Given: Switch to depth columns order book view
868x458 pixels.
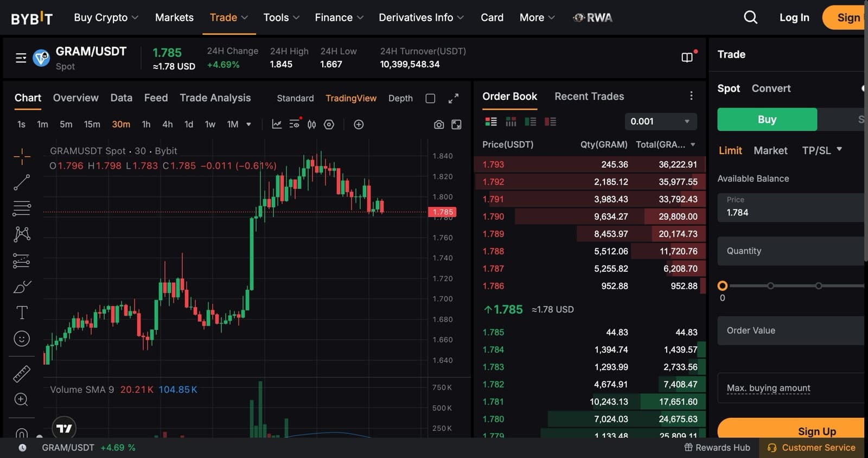Looking at the screenshot, I should tap(511, 122).
